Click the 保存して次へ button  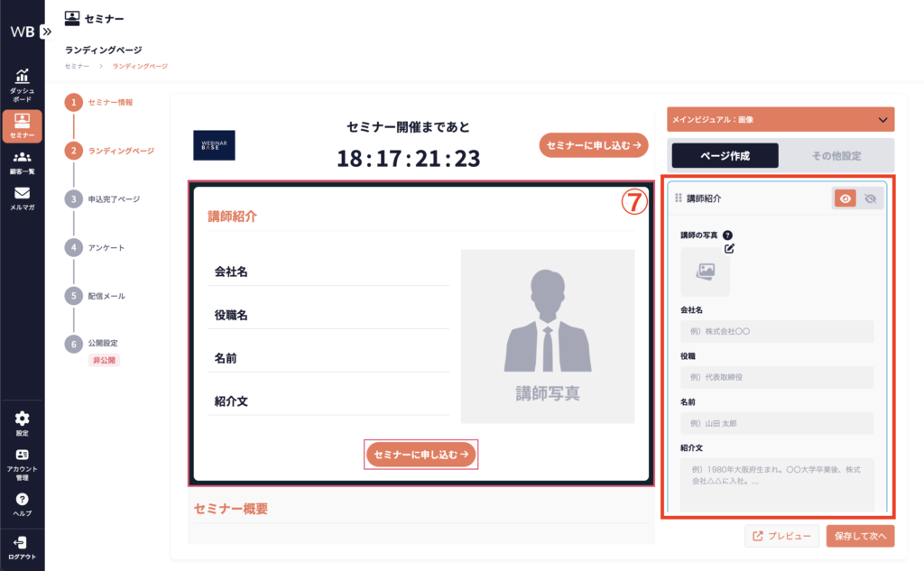click(860, 536)
